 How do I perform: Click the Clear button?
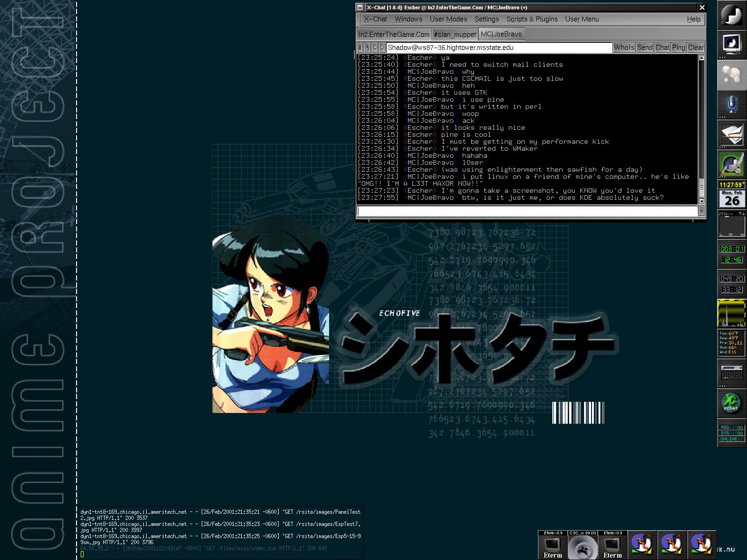point(696,48)
